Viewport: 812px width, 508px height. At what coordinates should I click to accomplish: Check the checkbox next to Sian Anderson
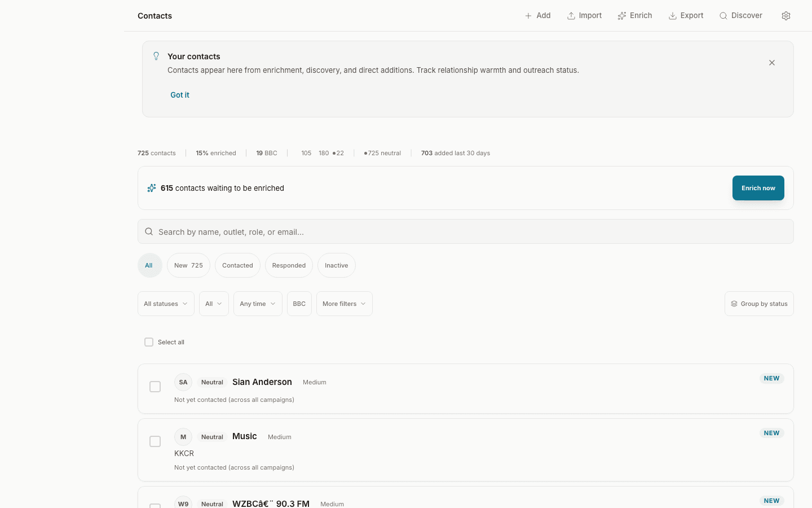pos(155,387)
